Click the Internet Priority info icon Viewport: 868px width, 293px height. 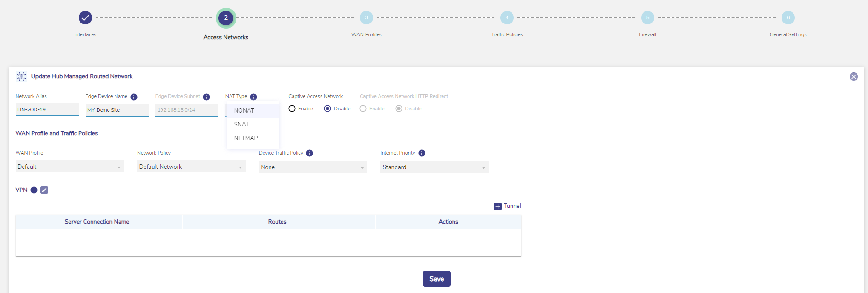click(422, 153)
